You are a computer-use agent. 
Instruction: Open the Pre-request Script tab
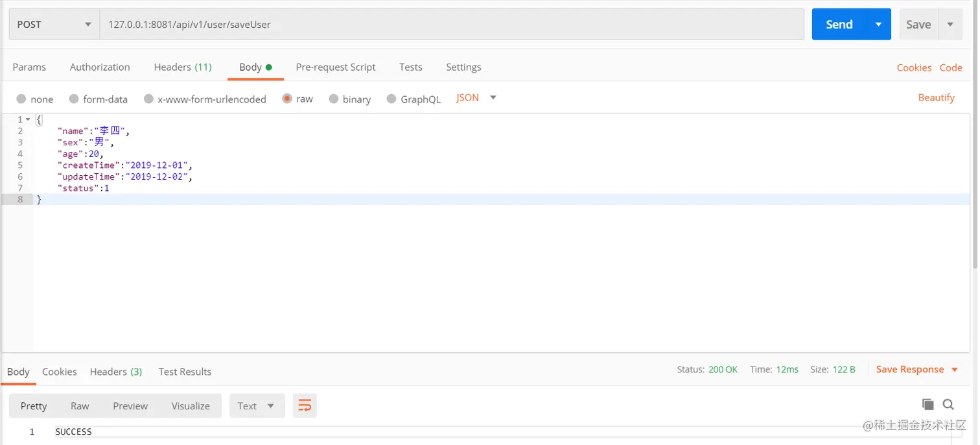coord(336,67)
